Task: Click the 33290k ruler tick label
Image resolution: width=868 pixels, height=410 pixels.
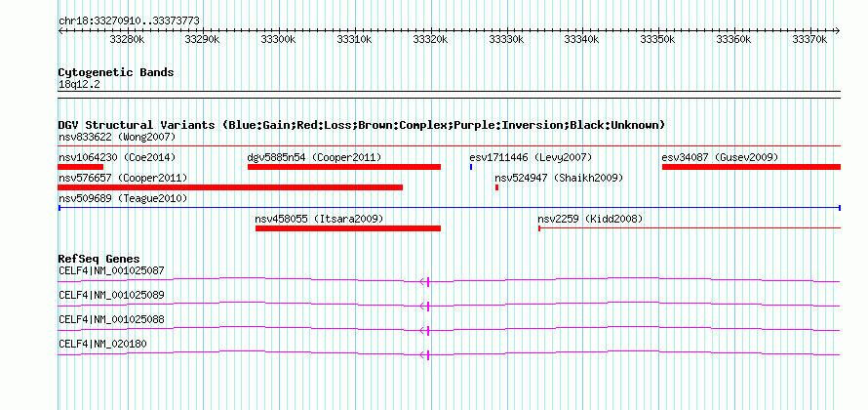Action: (x=202, y=39)
